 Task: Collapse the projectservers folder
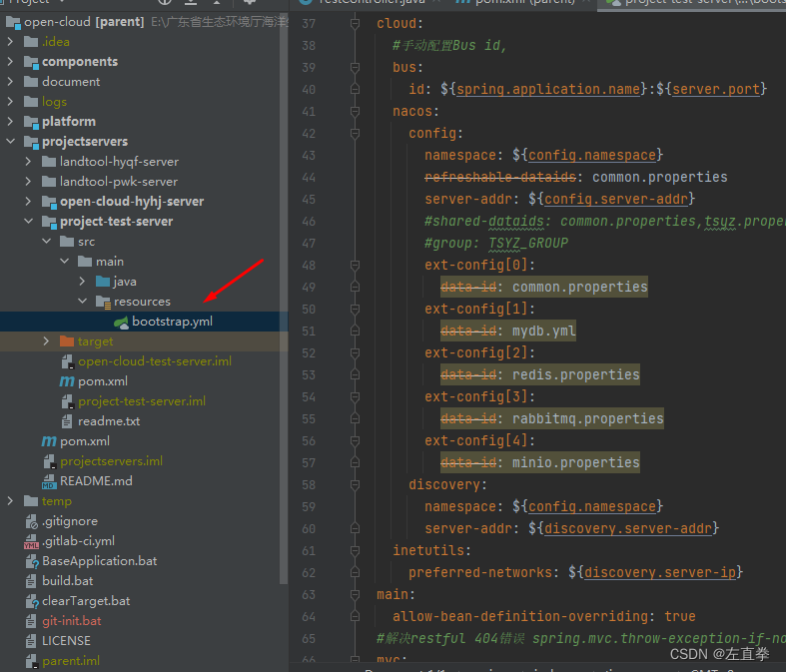tap(11, 142)
